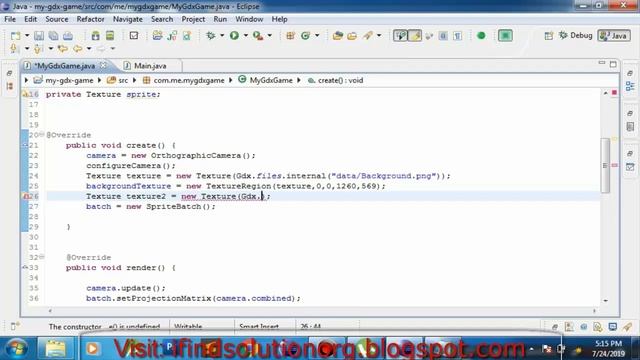Click the Save All toolbar icon
Screen dimensions: 640x360
(x=53, y=36)
